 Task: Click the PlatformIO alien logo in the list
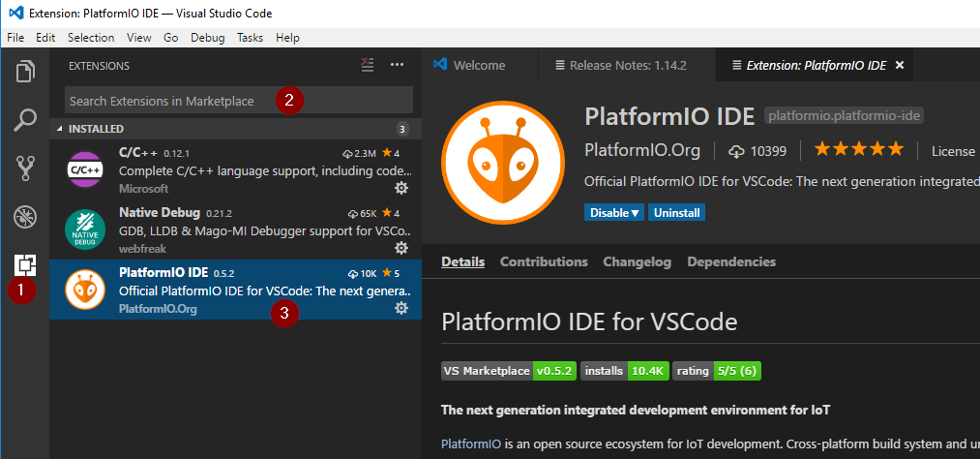(85, 290)
